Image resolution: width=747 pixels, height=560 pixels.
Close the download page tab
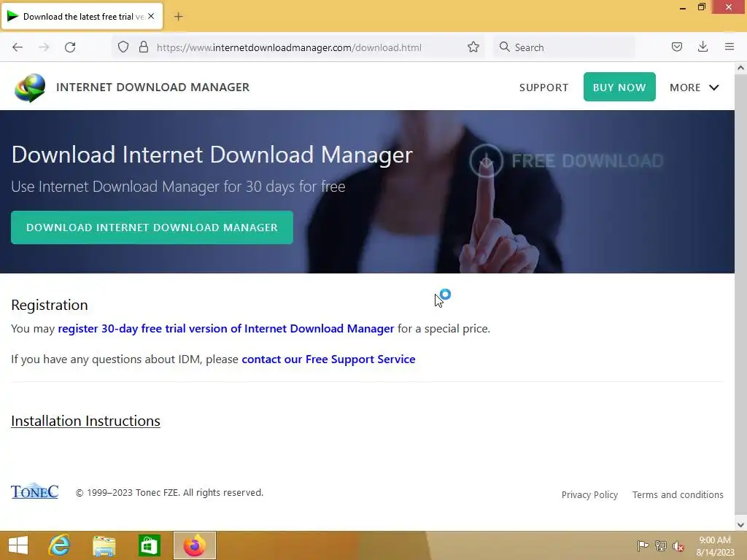151,16
